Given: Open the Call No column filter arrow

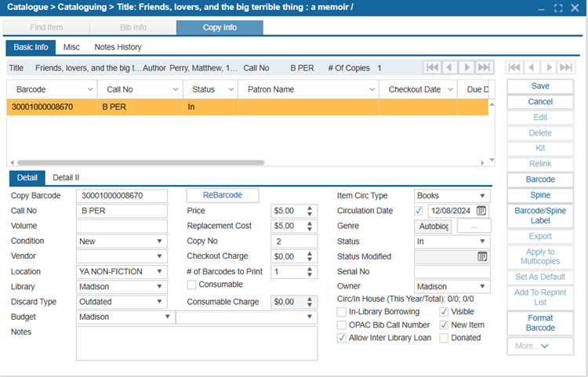Looking at the screenshot, I should (x=176, y=89).
